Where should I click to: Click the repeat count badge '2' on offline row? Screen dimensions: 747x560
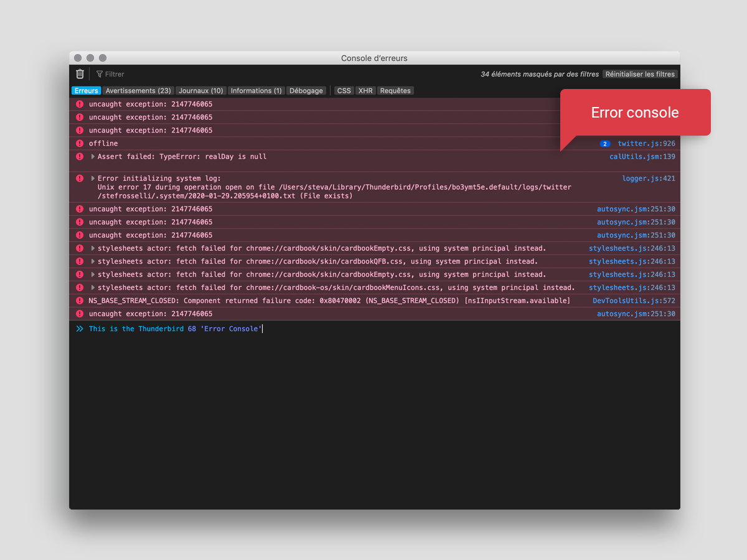605,144
